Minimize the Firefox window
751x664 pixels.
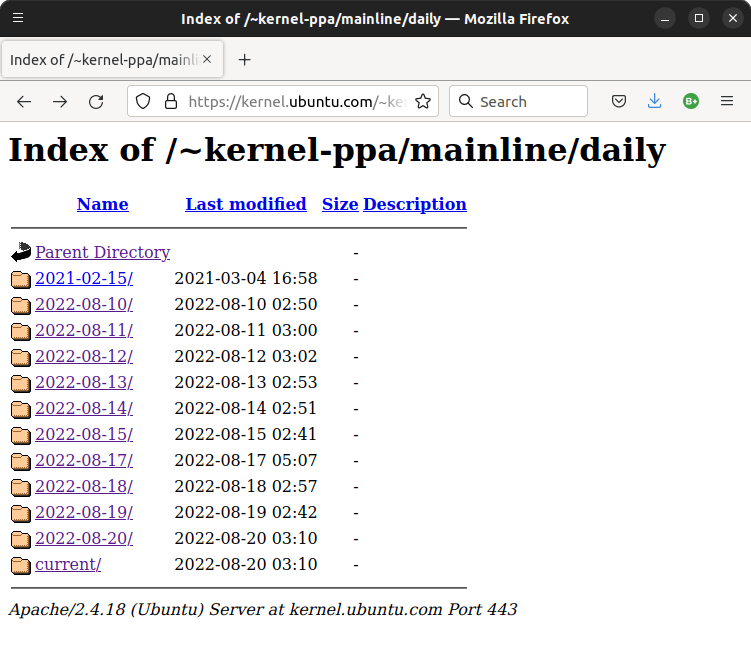click(x=665, y=19)
